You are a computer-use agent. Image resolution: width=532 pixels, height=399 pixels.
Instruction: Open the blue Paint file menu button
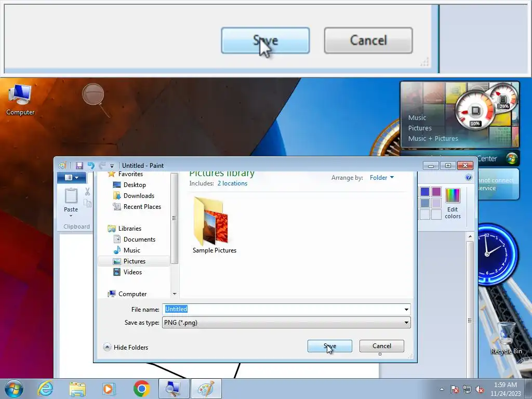72,178
